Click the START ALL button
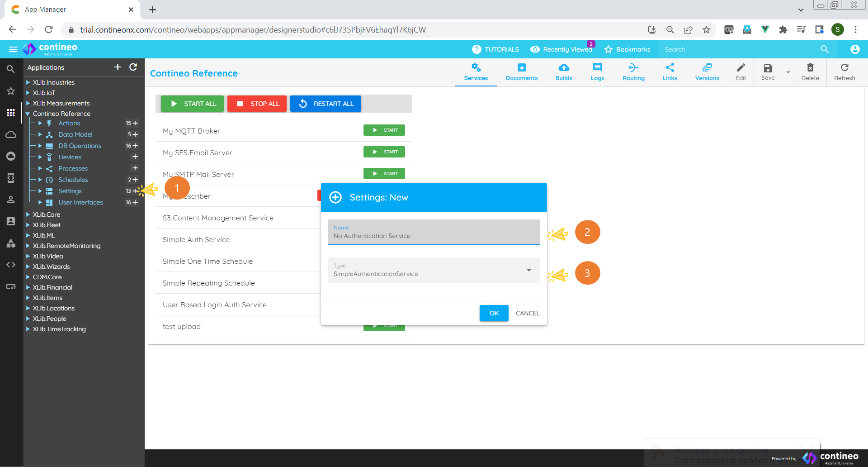 [x=192, y=103]
